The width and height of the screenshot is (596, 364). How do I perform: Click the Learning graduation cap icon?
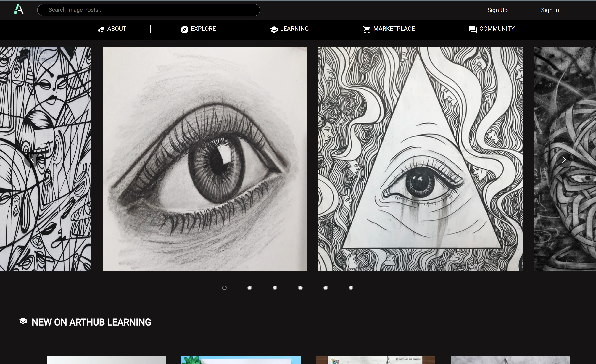click(274, 29)
